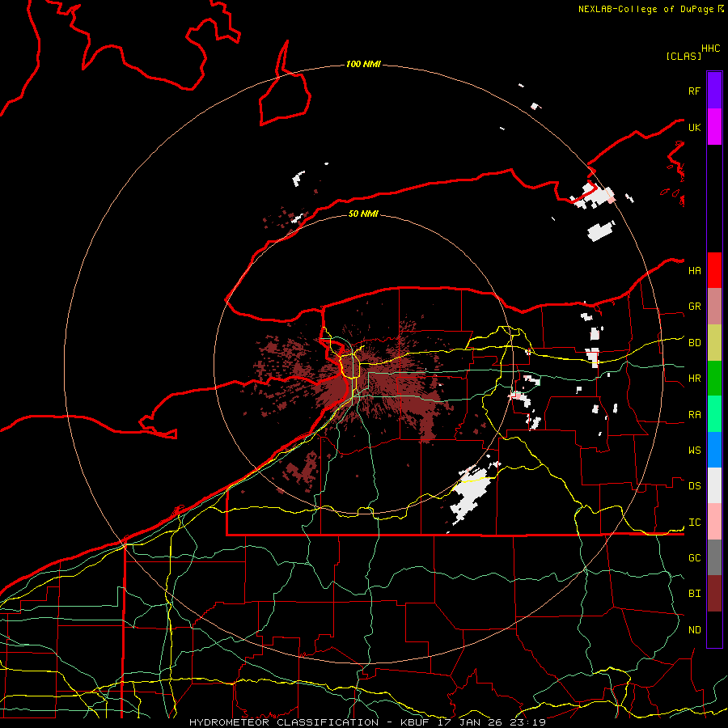This screenshot has width=728, height=728.
Task: Click the 'GR' legend label
Action: pyautogui.click(x=694, y=307)
